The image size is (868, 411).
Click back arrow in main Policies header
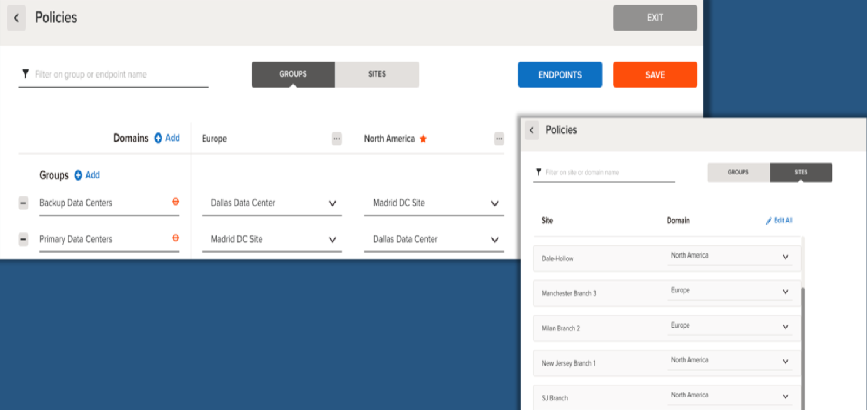16,18
